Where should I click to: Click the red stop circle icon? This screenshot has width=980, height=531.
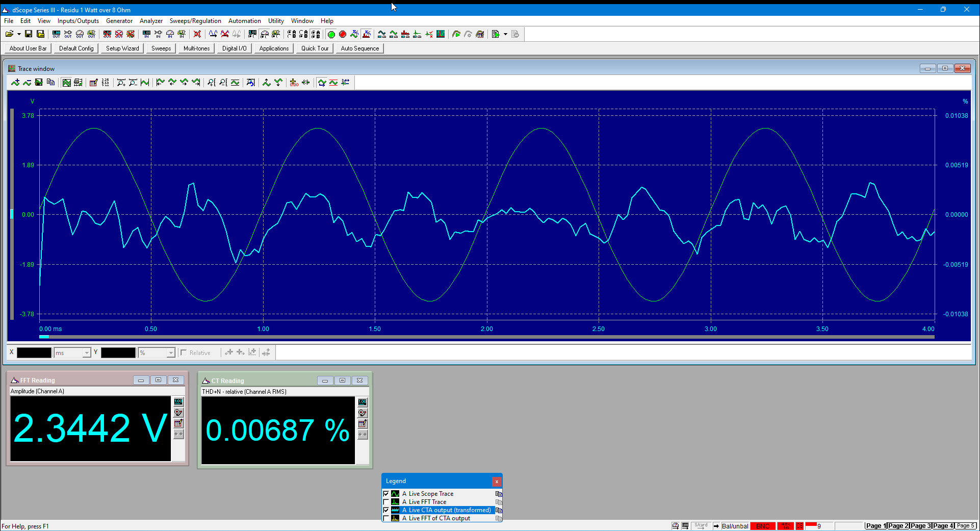coord(343,34)
